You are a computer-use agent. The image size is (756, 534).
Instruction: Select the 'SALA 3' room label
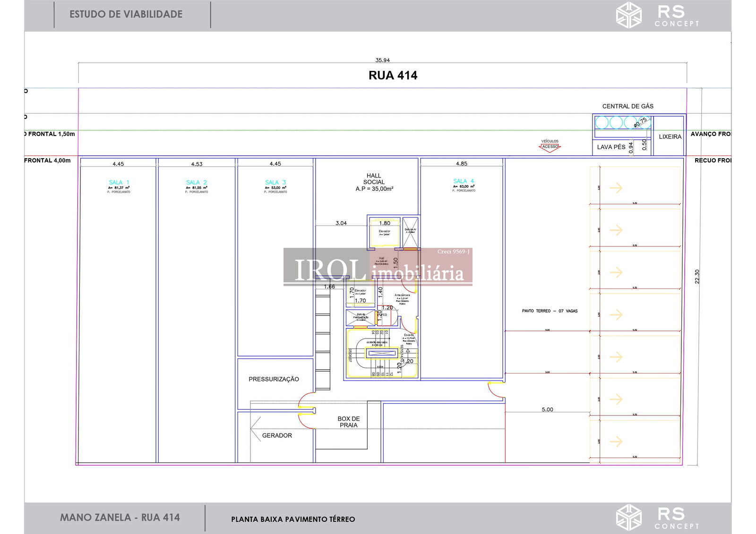click(275, 182)
